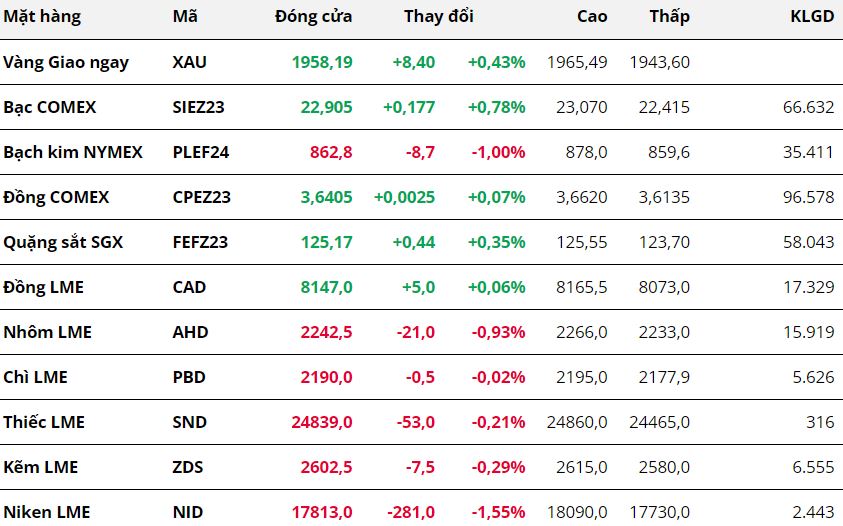Click Bạc COMEX volume 66.632
Screen dimensions: 843x526
click(x=809, y=108)
